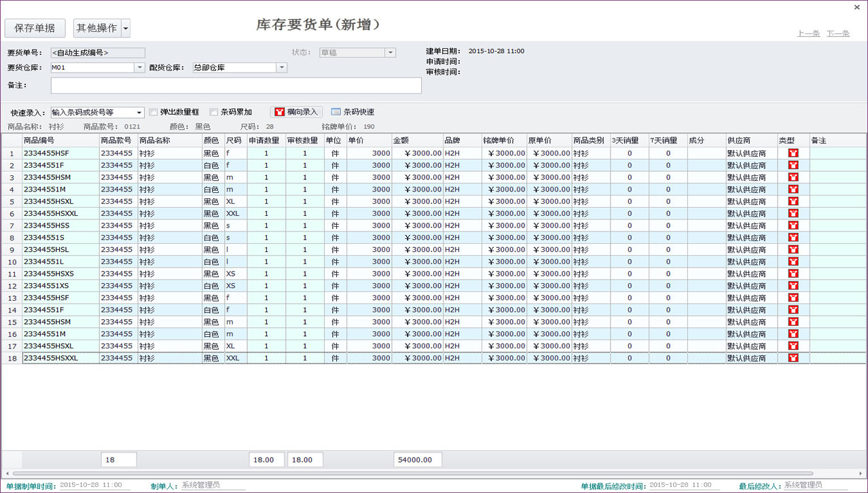
Task: Click the shirt type icon in row 14
Action: [x=793, y=310]
